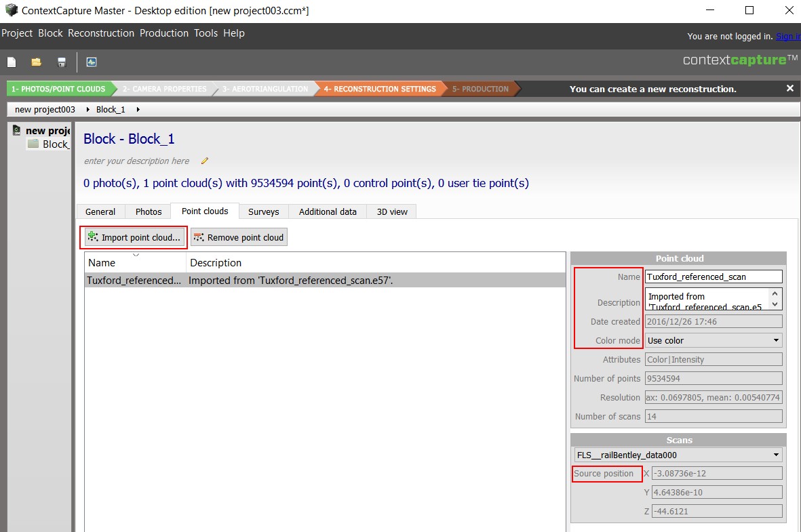The image size is (801, 532).
Task: Go to step 3 Aerotriangulation
Action: (265, 89)
